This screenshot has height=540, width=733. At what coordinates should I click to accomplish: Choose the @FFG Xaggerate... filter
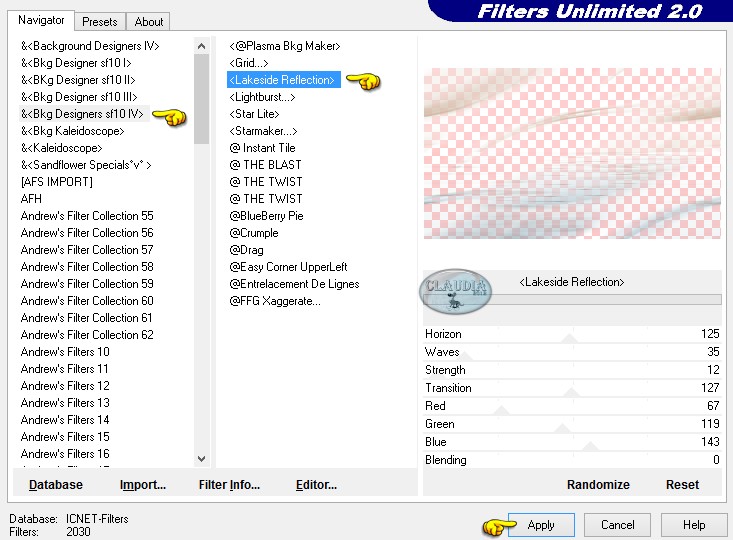pyautogui.click(x=275, y=301)
